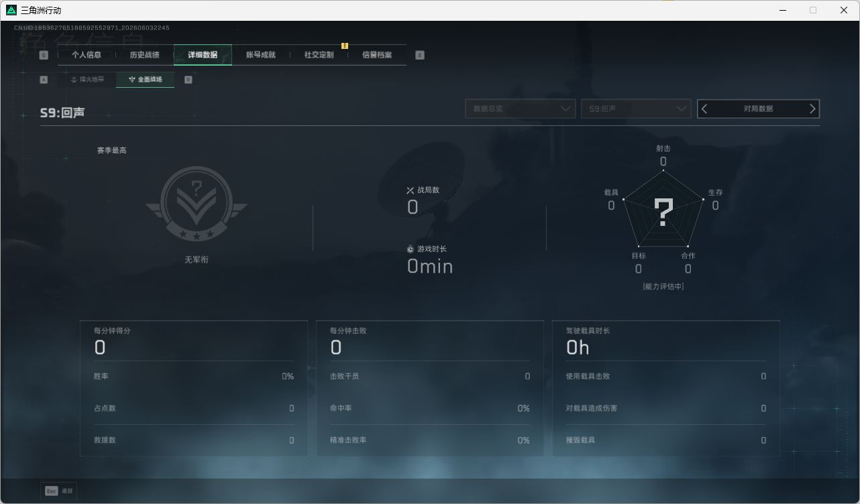860x504 pixels.
Task: Click the question mark in the radar chart
Action: pyautogui.click(x=663, y=212)
